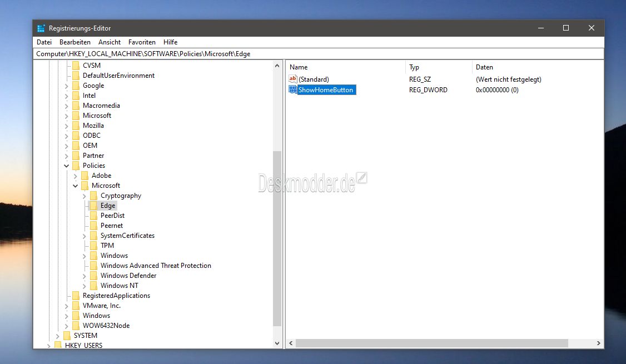Click the REG_SZ type cell
Screen dimensions: 626x364
coord(420,79)
